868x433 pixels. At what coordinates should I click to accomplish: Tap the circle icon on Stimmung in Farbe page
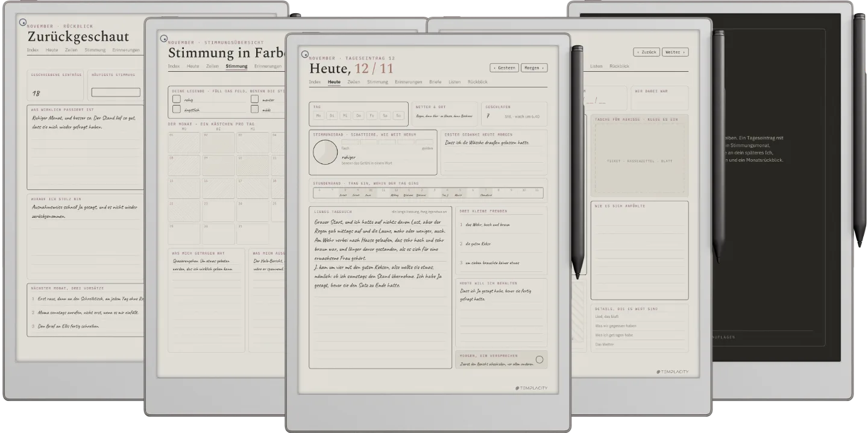pyautogui.click(x=163, y=39)
